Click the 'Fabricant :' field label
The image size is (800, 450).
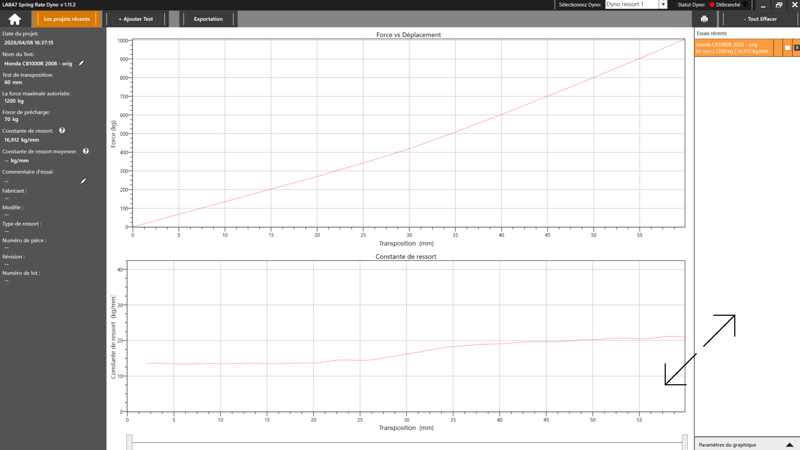click(14, 191)
